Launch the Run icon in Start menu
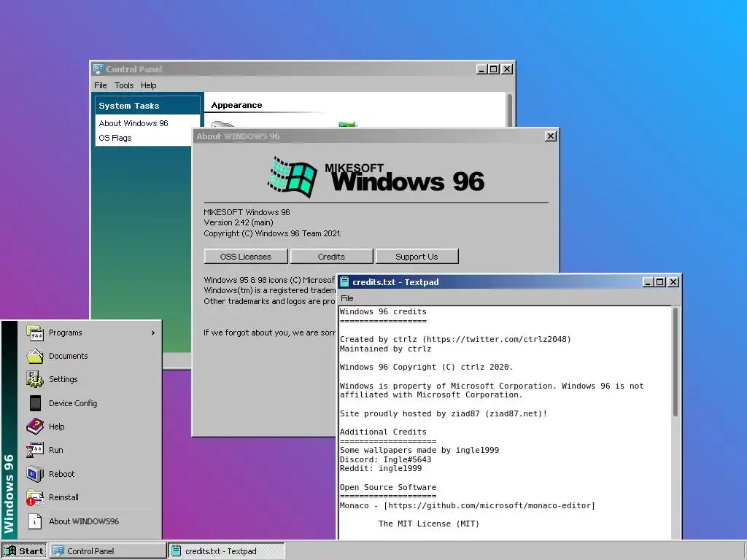 pos(35,449)
